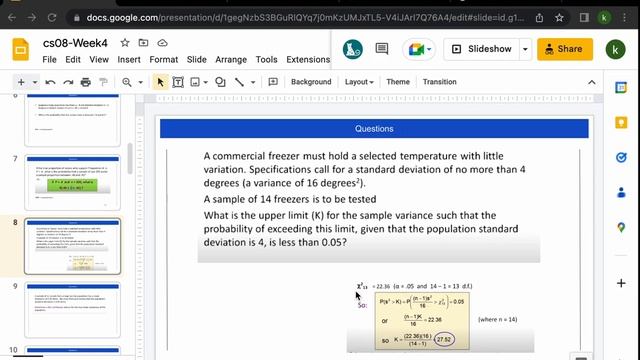
Task: Open Google Tasks side panel
Action: [x=621, y=158]
